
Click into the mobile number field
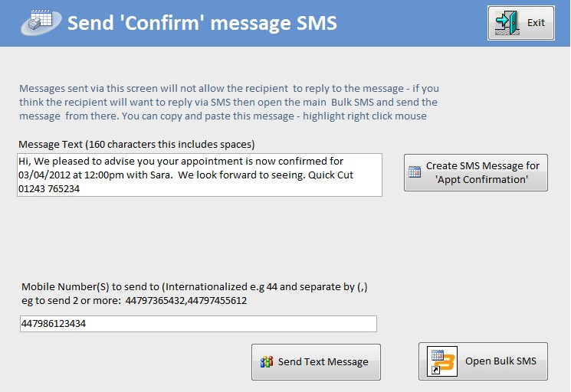(199, 324)
